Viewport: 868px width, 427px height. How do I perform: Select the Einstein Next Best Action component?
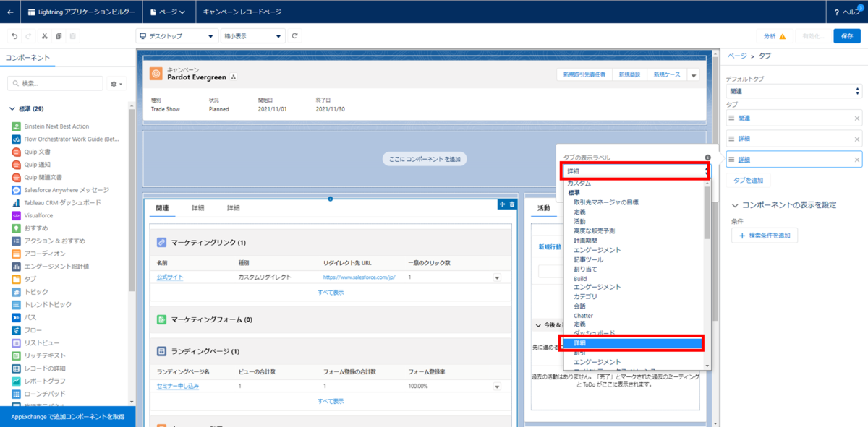56,126
